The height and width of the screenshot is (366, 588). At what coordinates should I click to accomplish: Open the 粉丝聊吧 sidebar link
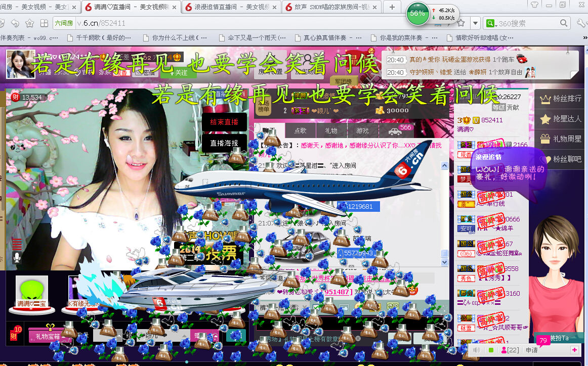tap(561, 159)
